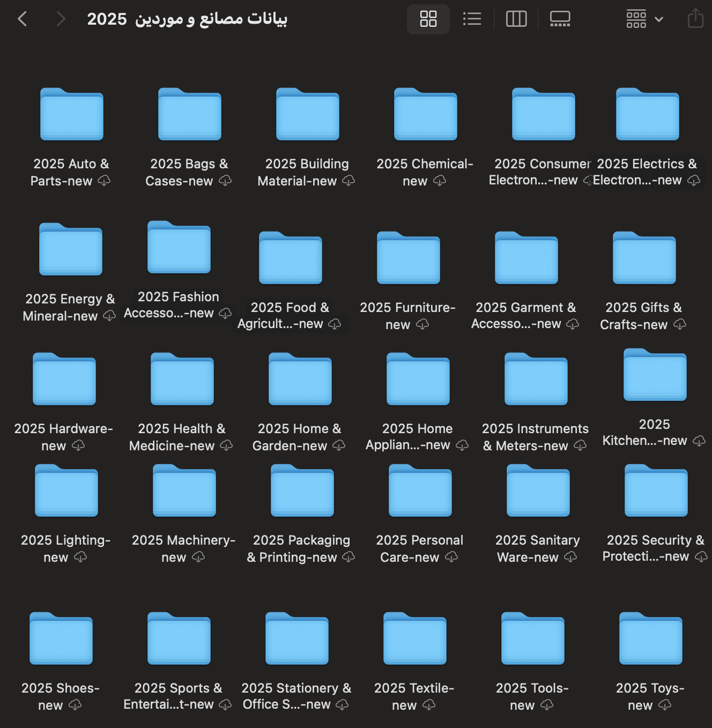Open the 2025 Kitchen folder
The image size is (712, 728).
(x=655, y=375)
